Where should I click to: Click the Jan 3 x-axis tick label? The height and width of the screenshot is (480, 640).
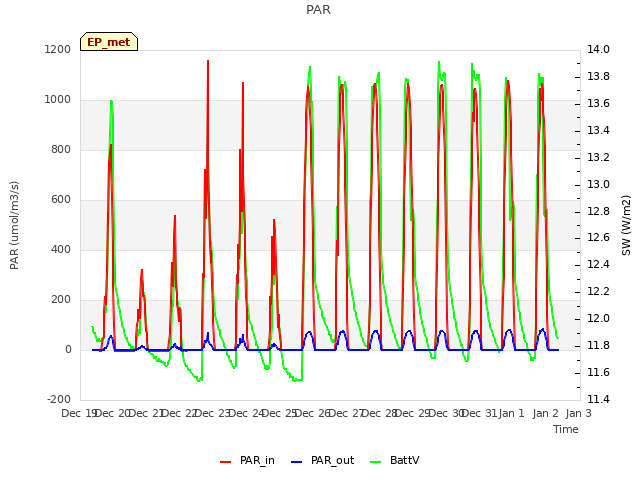[578, 413]
